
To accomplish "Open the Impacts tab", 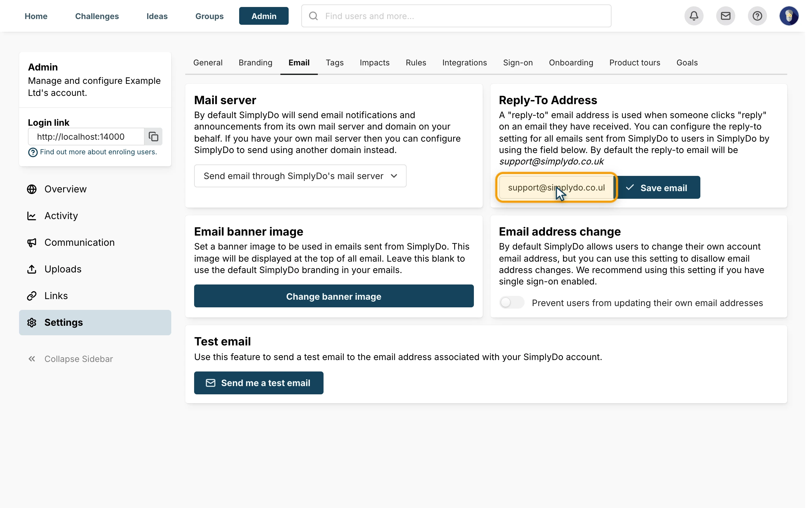I will pos(375,63).
